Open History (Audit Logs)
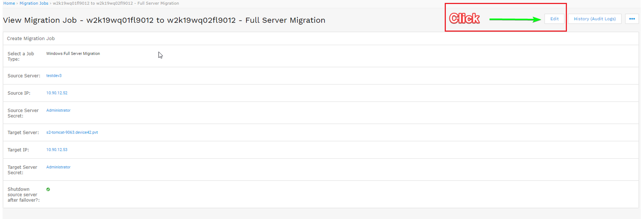 coord(595,19)
